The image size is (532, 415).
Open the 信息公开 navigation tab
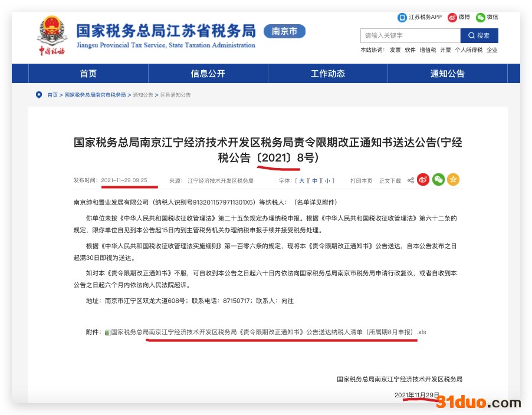208,74
